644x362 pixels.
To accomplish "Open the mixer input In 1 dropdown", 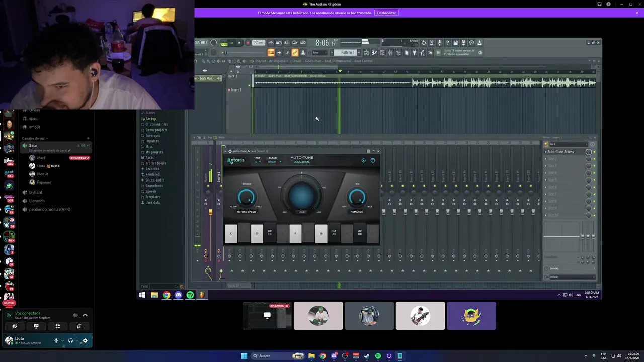I will coord(569,144).
